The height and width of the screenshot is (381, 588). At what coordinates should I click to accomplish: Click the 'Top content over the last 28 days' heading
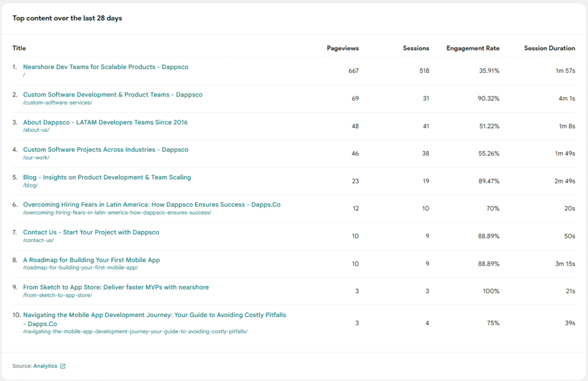click(67, 18)
